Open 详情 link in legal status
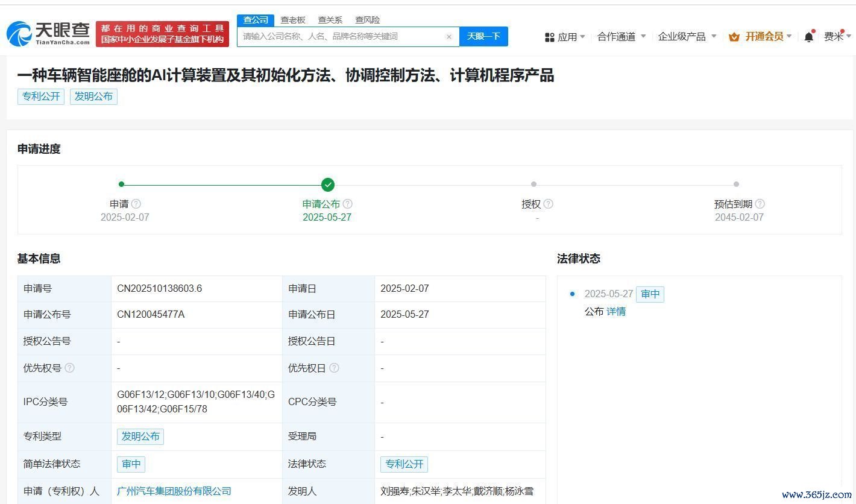Viewport: 856px width, 504px height. [616, 312]
